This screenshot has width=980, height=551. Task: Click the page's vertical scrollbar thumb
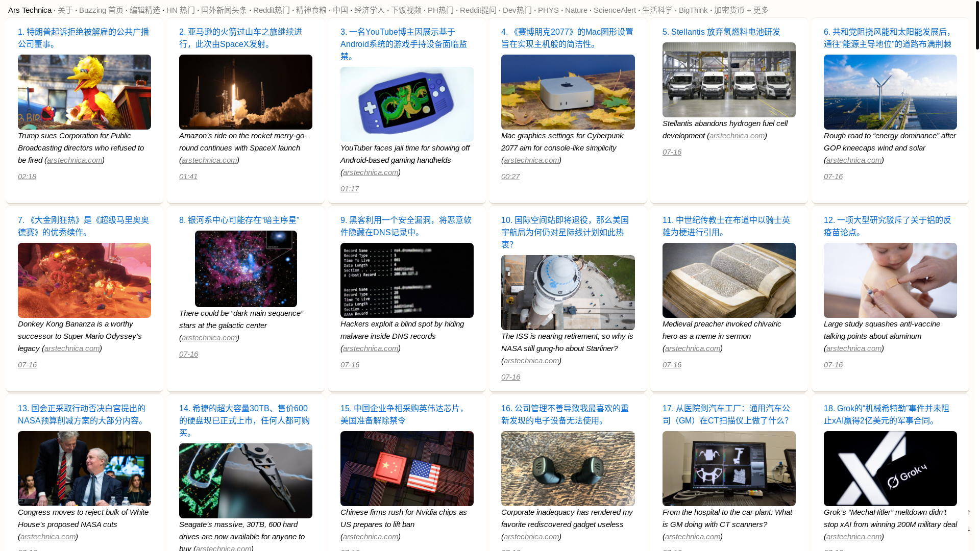pyautogui.click(x=977, y=24)
